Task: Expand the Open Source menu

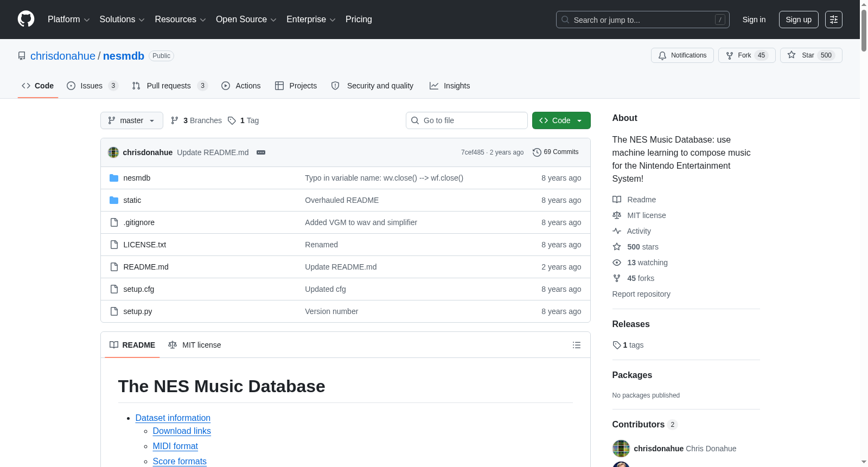Action: [246, 20]
